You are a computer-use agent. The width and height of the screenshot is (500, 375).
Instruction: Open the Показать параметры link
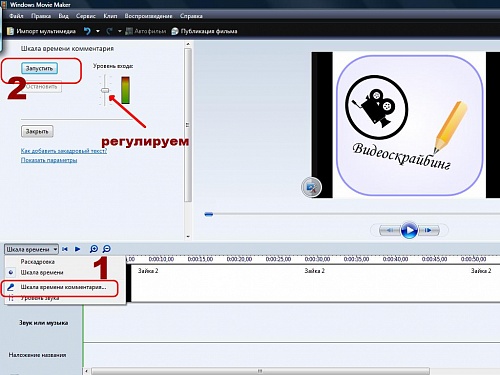point(49,160)
